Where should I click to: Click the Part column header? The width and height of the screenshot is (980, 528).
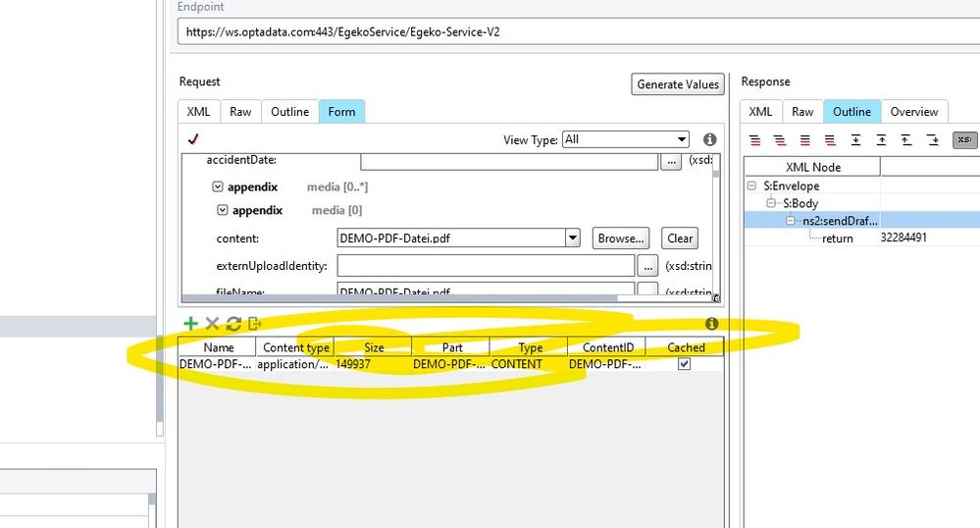452,347
